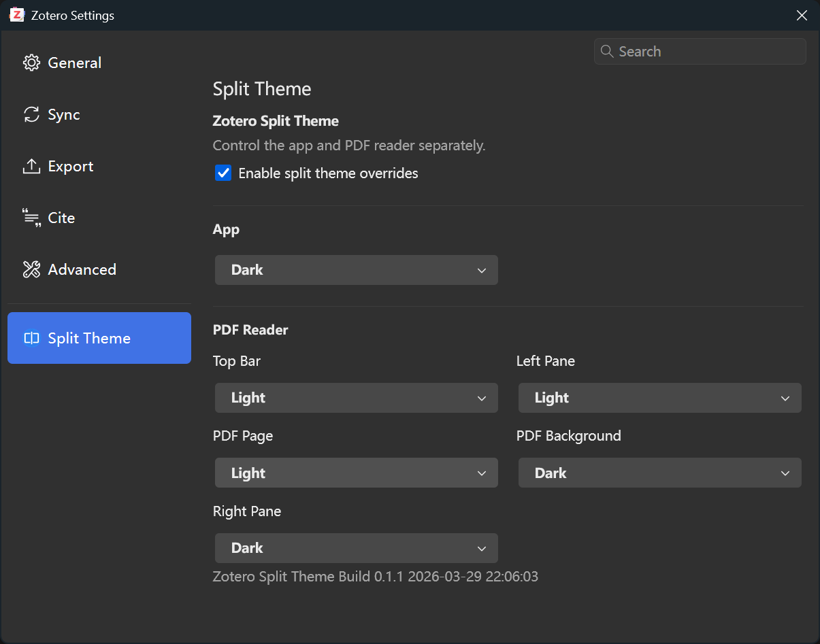Open the Left Pane theme dropdown
Image resolution: width=820 pixels, height=644 pixels.
click(660, 398)
